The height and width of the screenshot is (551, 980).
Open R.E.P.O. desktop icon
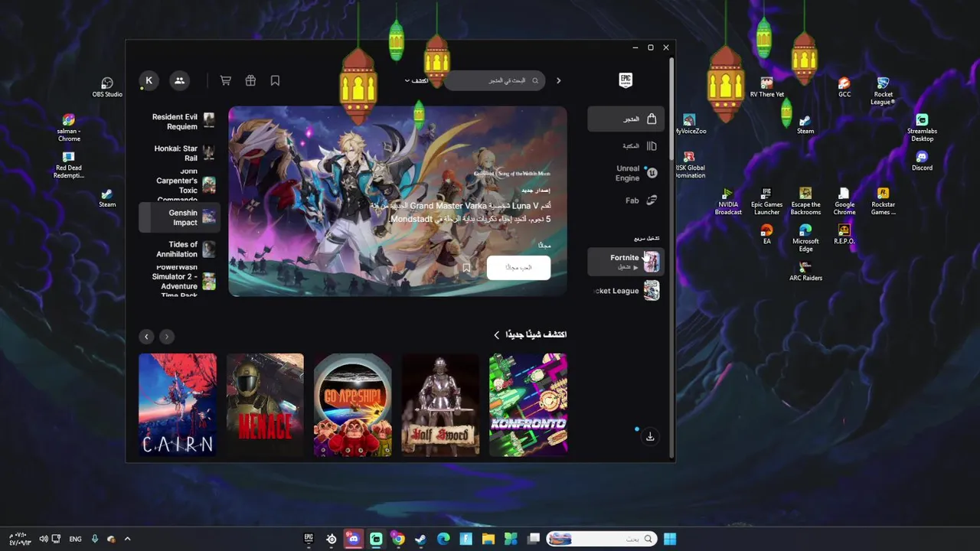click(844, 234)
